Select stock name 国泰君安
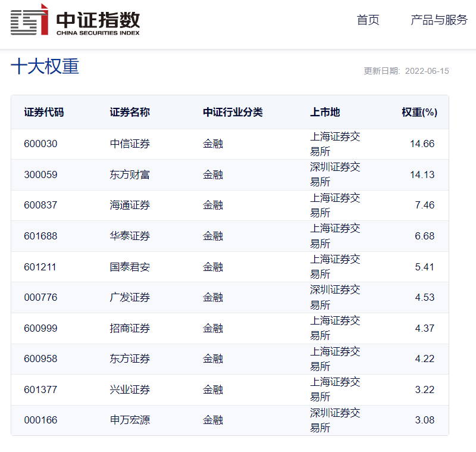 130,267
